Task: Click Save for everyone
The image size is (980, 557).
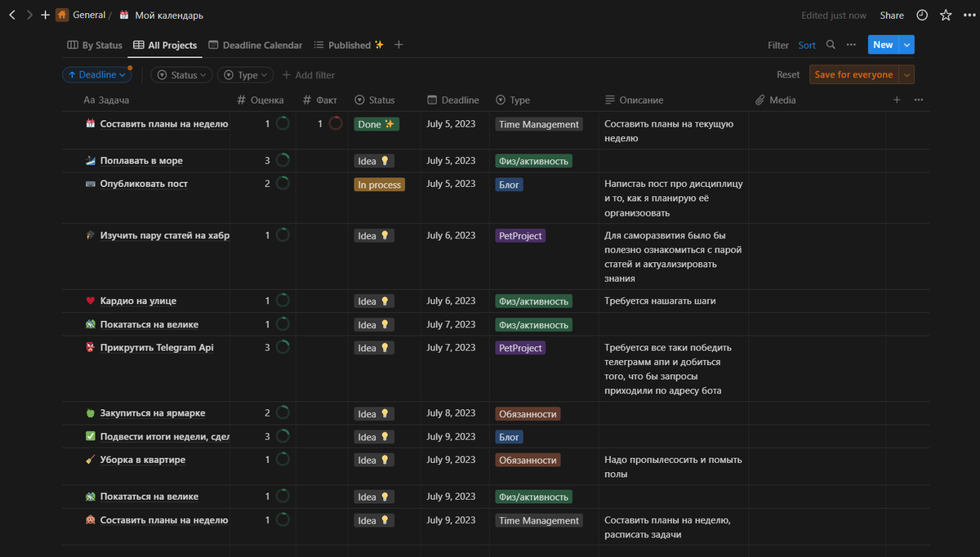Action: pyautogui.click(x=853, y=74)
